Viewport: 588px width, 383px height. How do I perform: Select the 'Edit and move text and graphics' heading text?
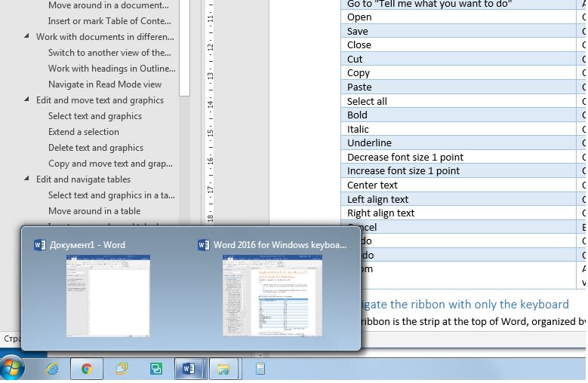(100, 100)
